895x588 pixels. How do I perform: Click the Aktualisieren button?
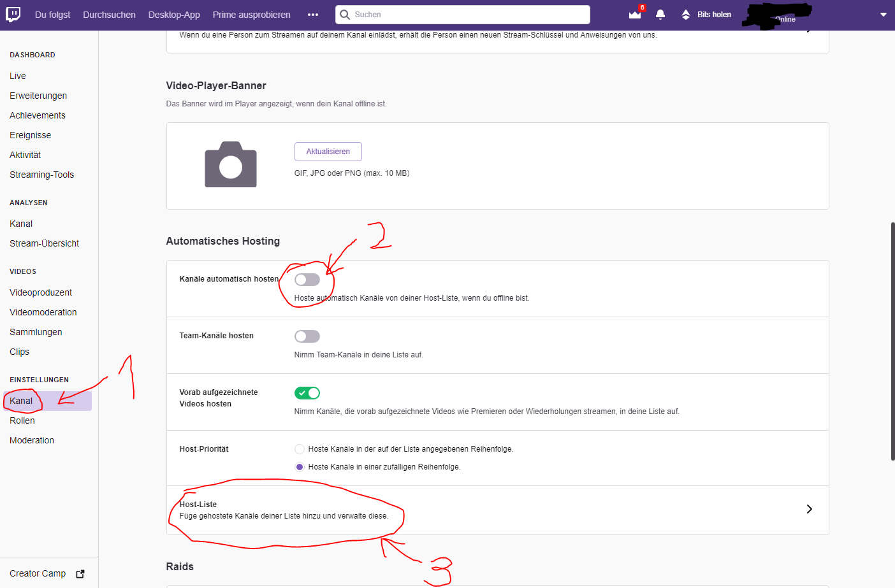328,151
